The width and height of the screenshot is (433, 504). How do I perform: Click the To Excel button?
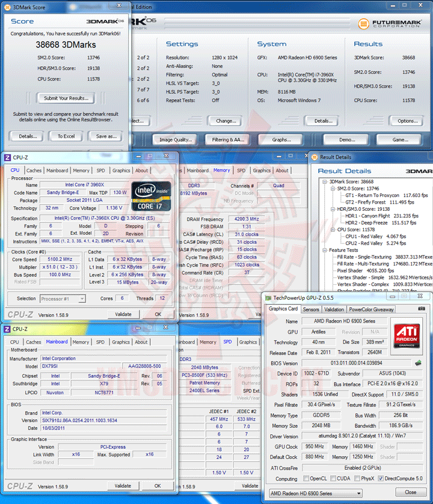pyautogui.click(x=66, y=136)
